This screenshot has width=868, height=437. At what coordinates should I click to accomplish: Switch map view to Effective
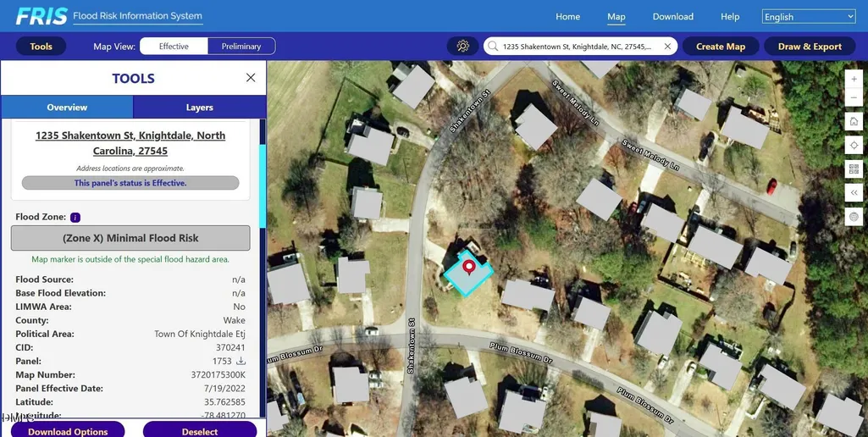point(174,47)
